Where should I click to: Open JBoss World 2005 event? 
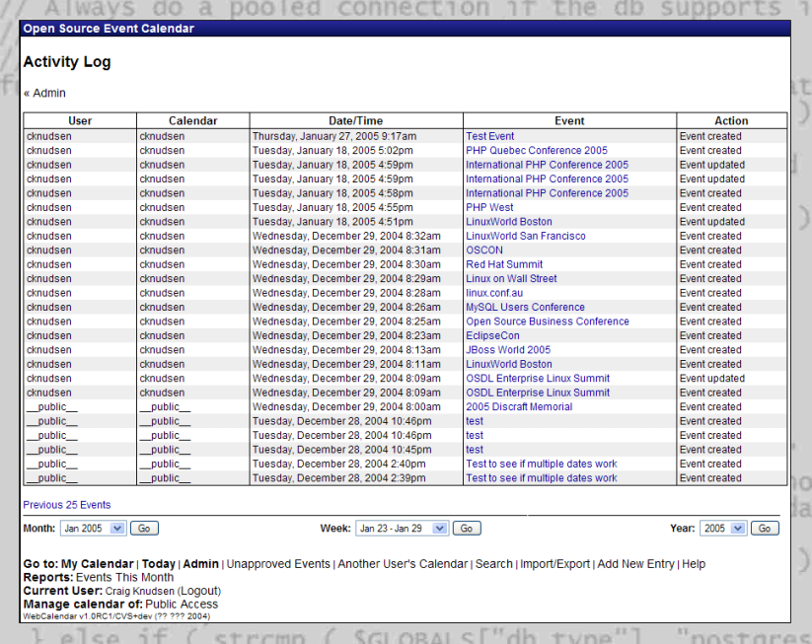pyautogui.click(x=508, y=350)
